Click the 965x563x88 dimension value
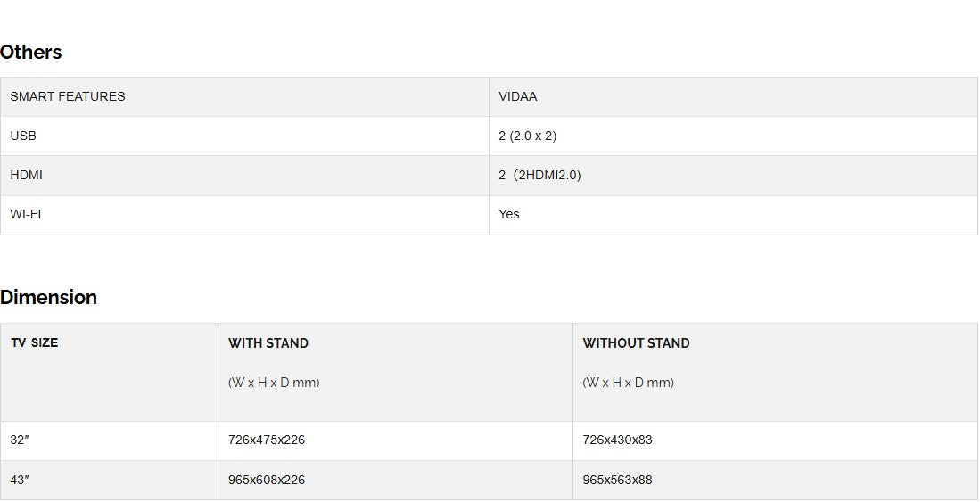980x502 pixels. click(617, 480)
